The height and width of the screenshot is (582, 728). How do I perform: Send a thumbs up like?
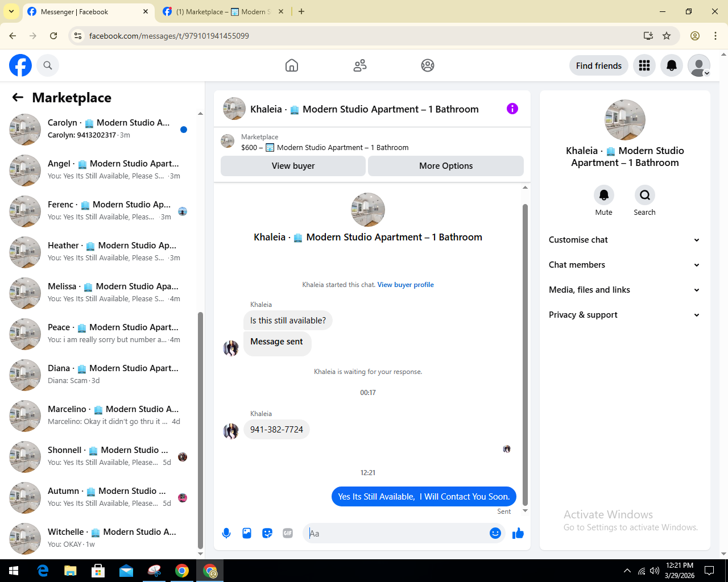pyautogui.click(x=518, y=533)
